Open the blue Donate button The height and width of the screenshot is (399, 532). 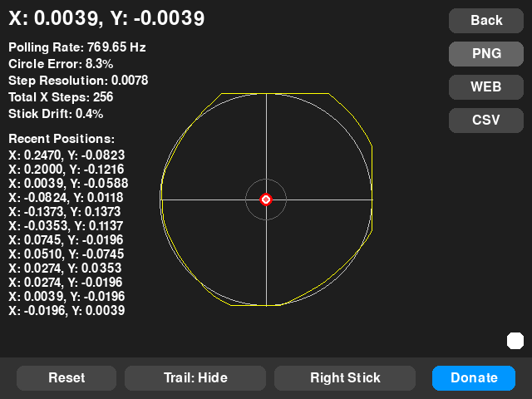click(474, 378)
